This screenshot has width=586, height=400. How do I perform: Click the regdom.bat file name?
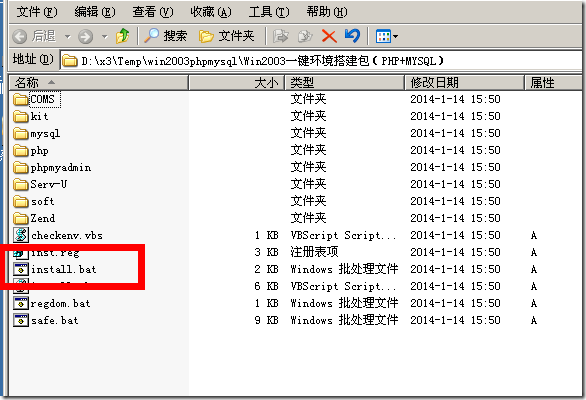(x=61, y=303)
